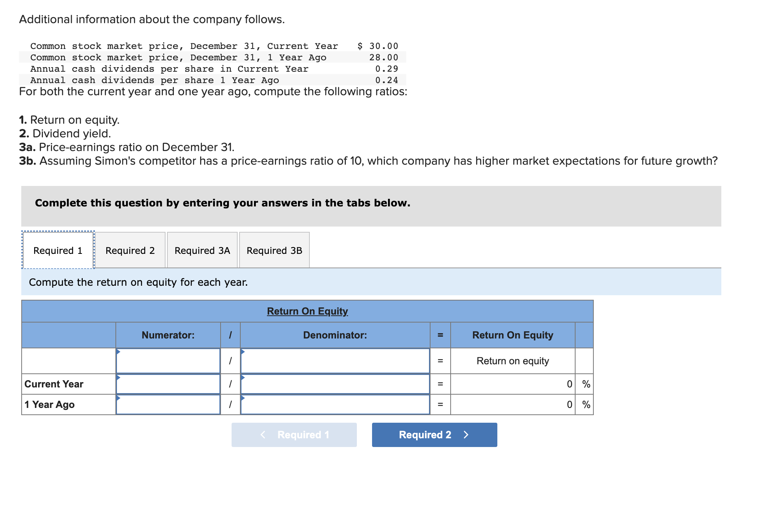Click the greyed Required 1 back button

point(294,434)
